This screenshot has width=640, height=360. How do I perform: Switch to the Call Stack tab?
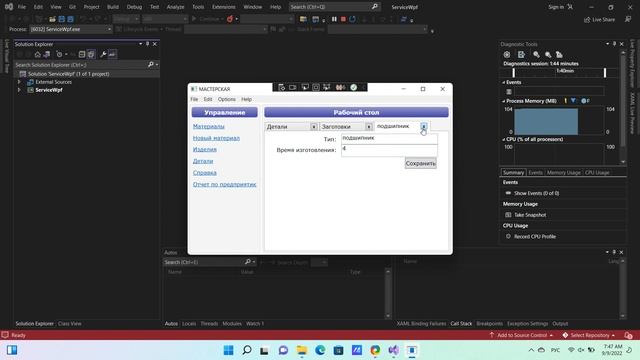click(x=461, y=324)
